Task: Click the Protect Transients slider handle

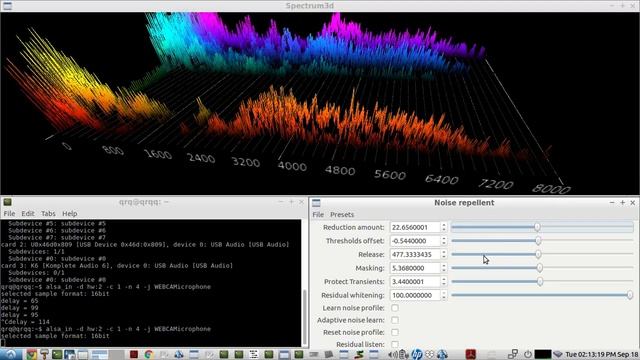Action: click(x=540, y=282)
